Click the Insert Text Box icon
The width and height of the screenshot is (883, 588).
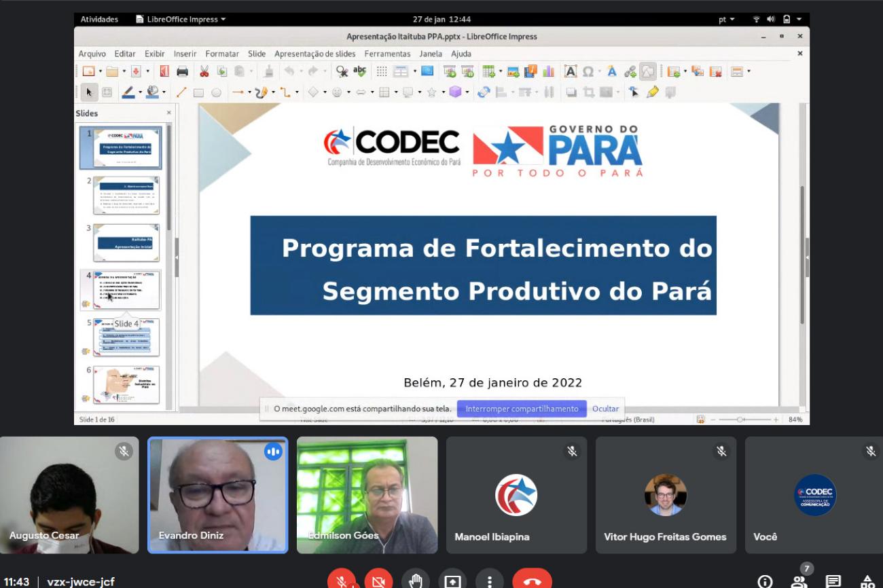[570, 71]
